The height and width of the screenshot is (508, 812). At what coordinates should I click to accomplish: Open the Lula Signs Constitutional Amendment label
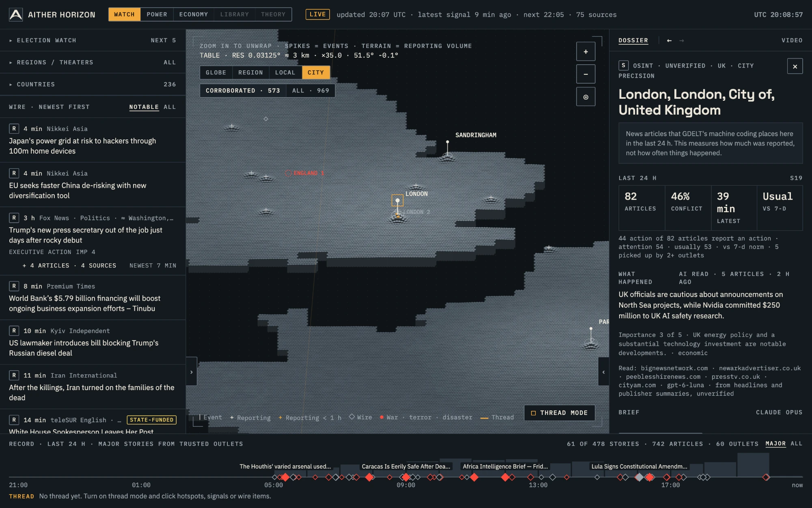(x=639, y=466)
